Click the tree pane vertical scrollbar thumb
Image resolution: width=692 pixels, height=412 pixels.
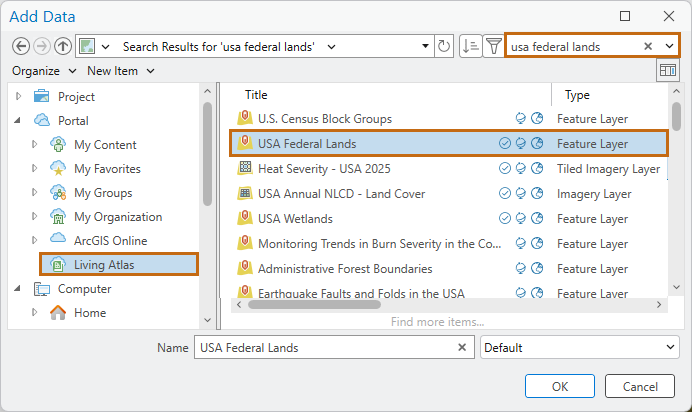(x=207, y=154)
